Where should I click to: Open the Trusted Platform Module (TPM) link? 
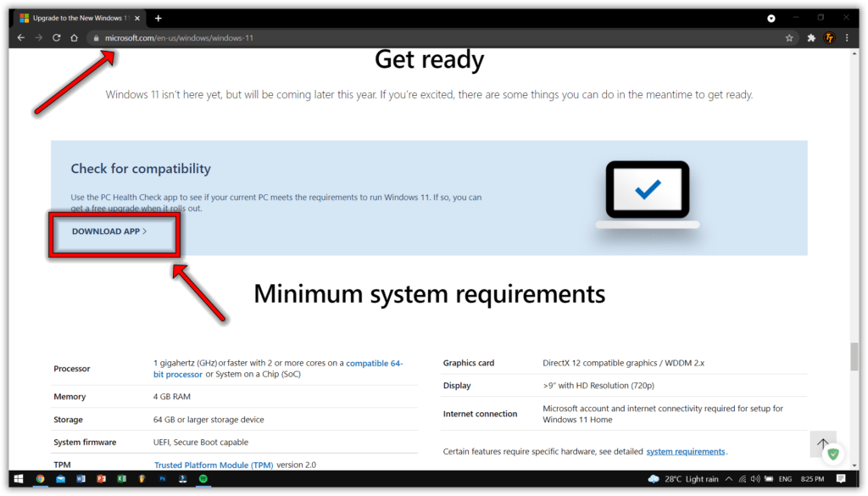click(x=214, y=465)
